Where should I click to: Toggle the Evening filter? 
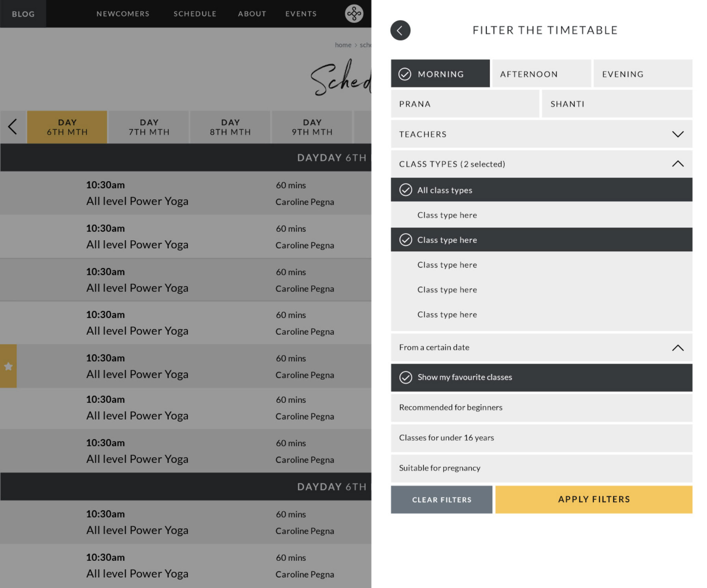coord(643,74)
